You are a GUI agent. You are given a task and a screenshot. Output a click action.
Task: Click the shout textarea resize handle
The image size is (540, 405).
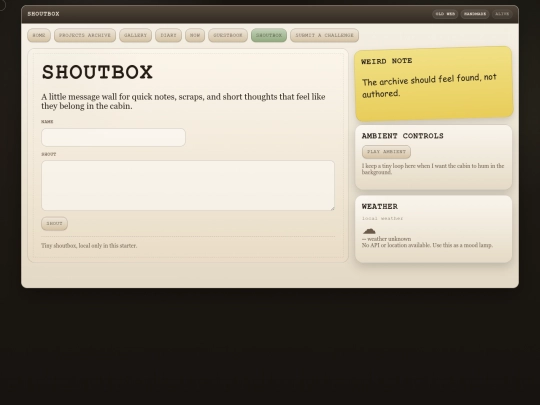click(332, 208)
